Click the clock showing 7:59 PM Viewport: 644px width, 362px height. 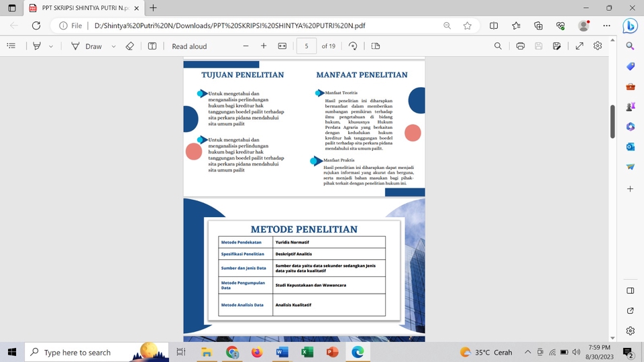599,347
